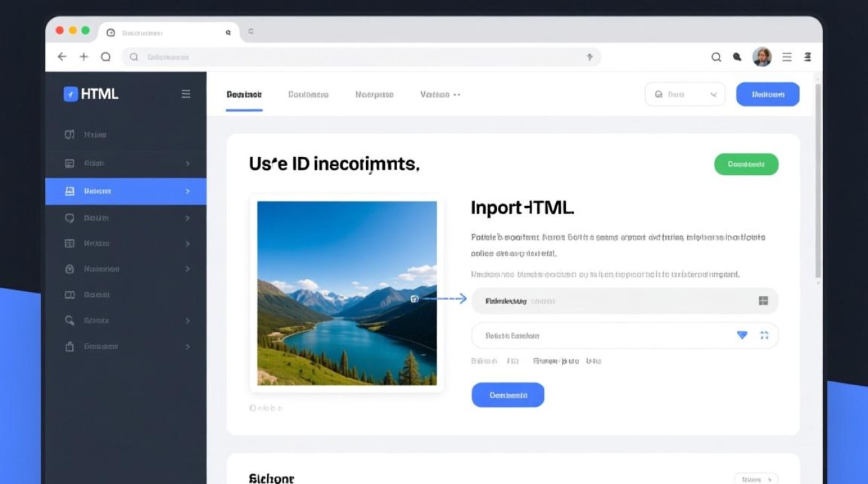
Task: Click the plus icon in browser toolbar
Action: [x=84, y=57]
